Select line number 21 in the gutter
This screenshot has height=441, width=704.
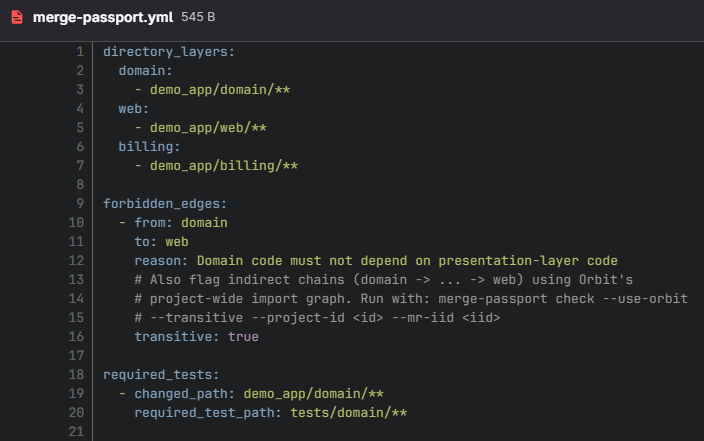(x=76, y=432)
